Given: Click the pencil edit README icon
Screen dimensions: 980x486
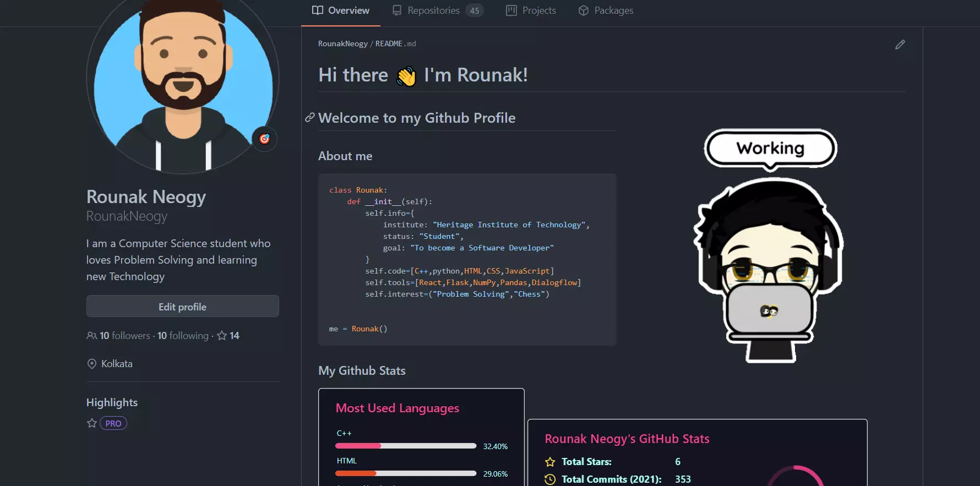Looking at the screenshot, I should [x=900, y=45].
